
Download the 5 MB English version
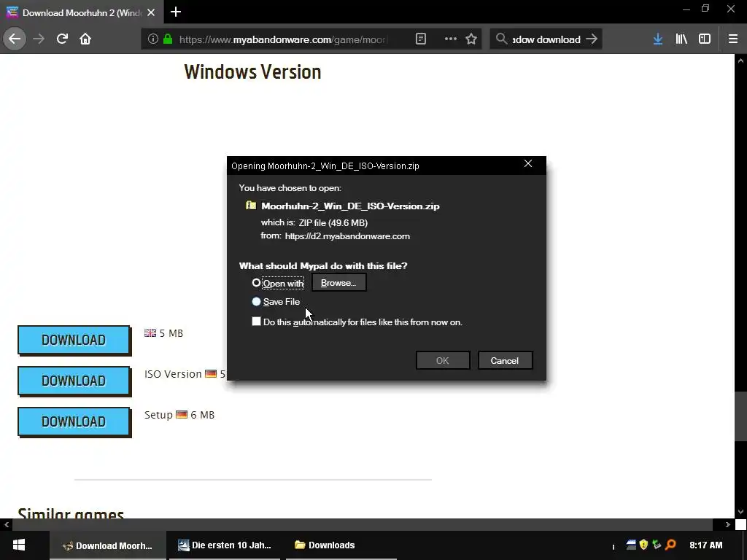coord(74,340)
